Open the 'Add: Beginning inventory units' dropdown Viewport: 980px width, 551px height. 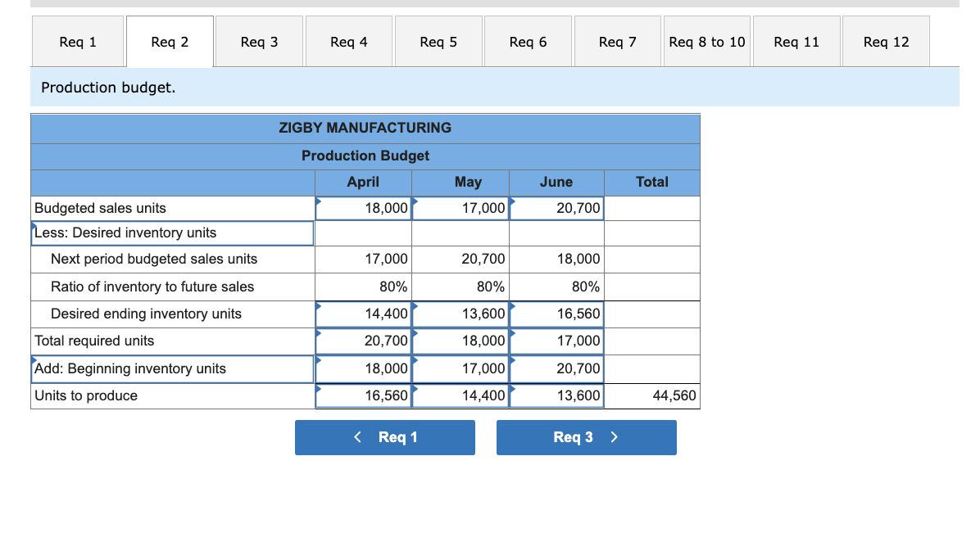pos(173,368)
